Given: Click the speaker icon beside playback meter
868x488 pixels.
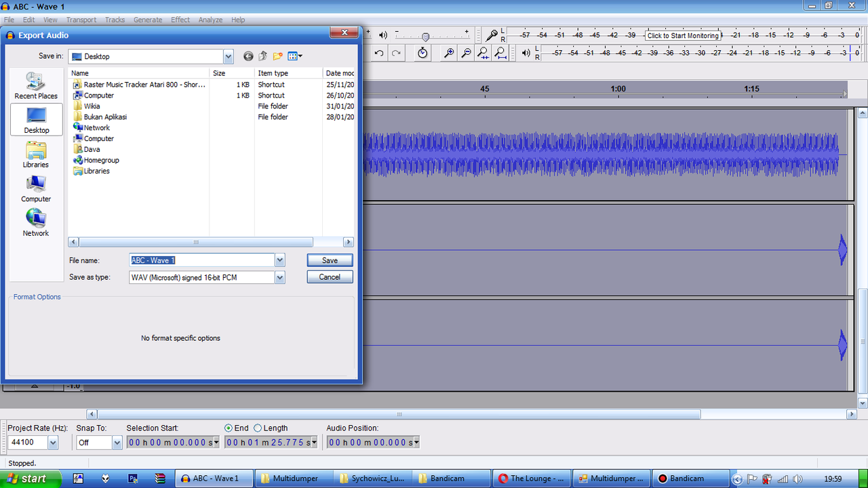Looking at the screenshot, I should pyautogui.click(x=526, y=53).
